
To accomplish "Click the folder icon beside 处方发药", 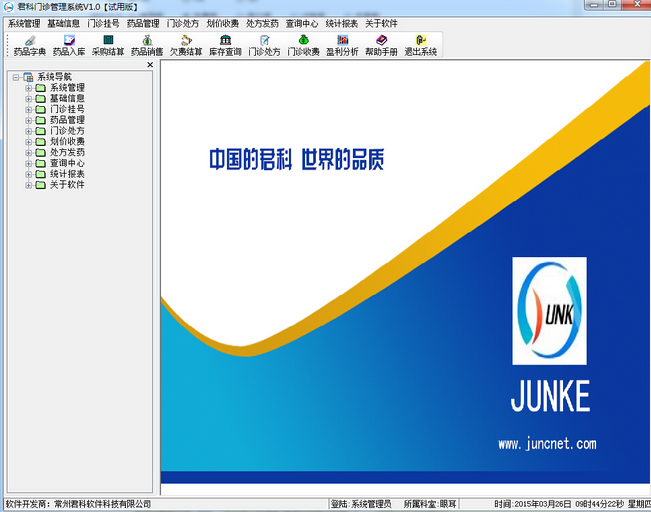I will point(40,153).
